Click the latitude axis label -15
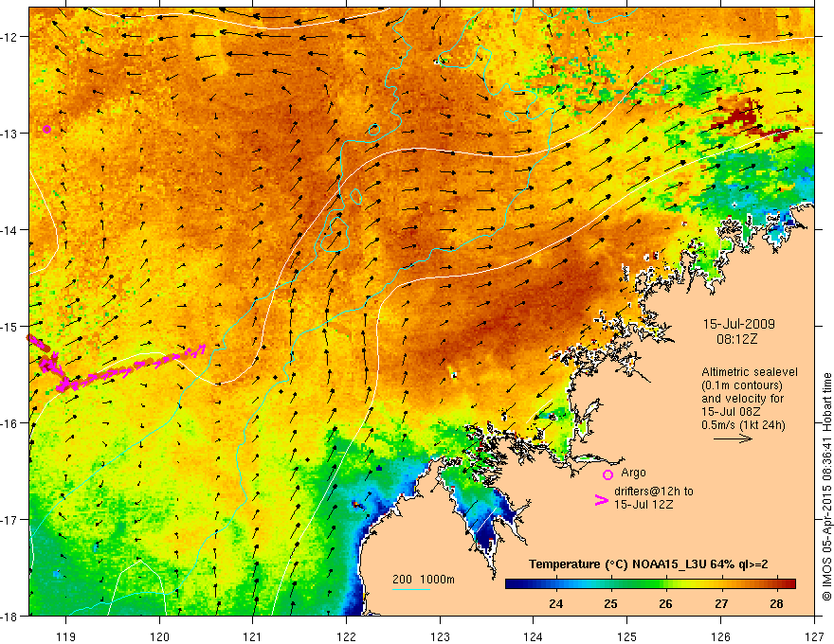Image resolution: width=834 pixels, height=644 pixels. (10, 326)
